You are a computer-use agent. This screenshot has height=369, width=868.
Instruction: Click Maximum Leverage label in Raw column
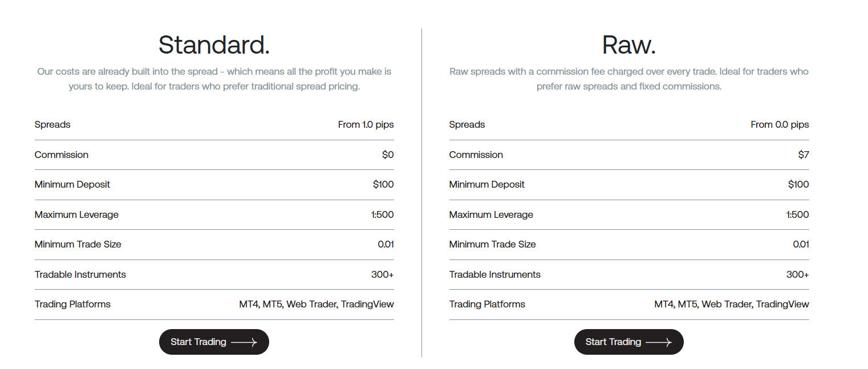[x=491, y=214]
